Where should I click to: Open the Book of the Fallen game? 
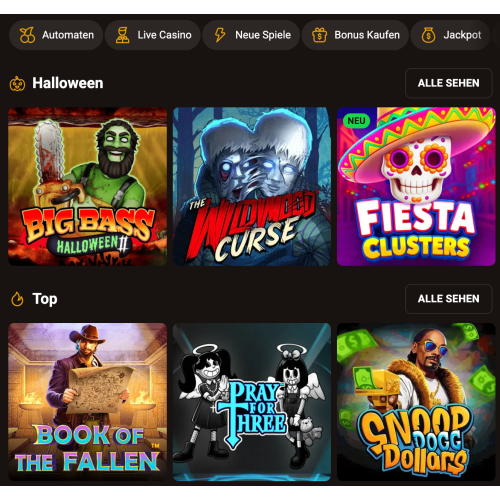point(87,402)
